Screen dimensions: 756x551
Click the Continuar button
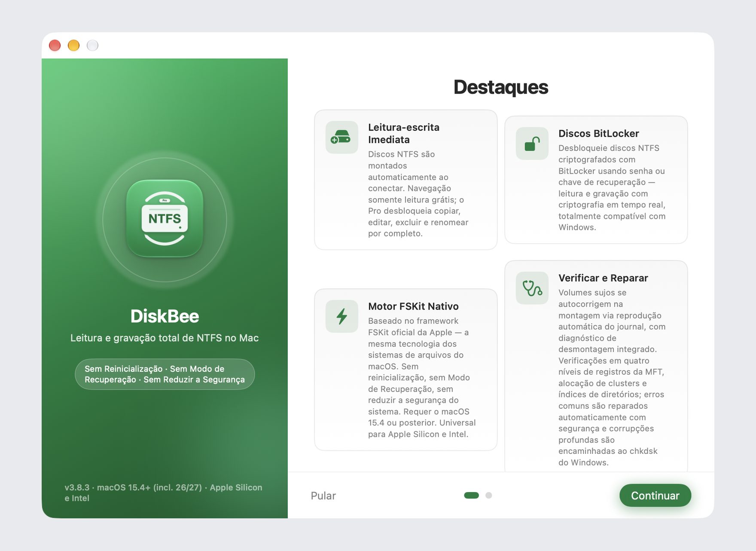pyautogui.click(x=655, y=496)
